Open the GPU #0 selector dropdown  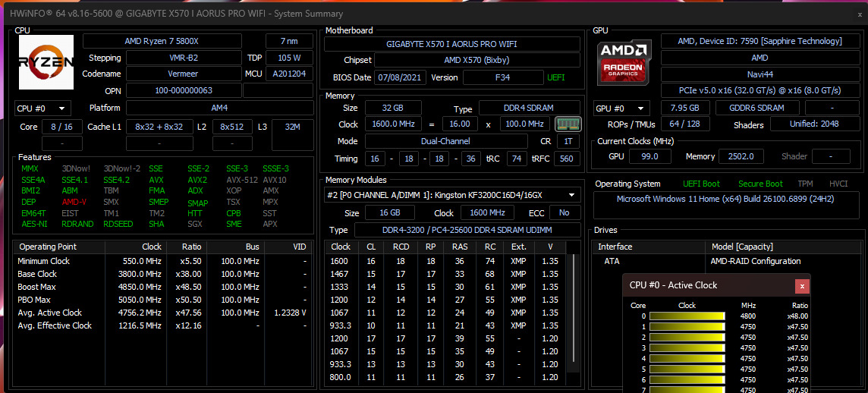(x=621, y=108)
